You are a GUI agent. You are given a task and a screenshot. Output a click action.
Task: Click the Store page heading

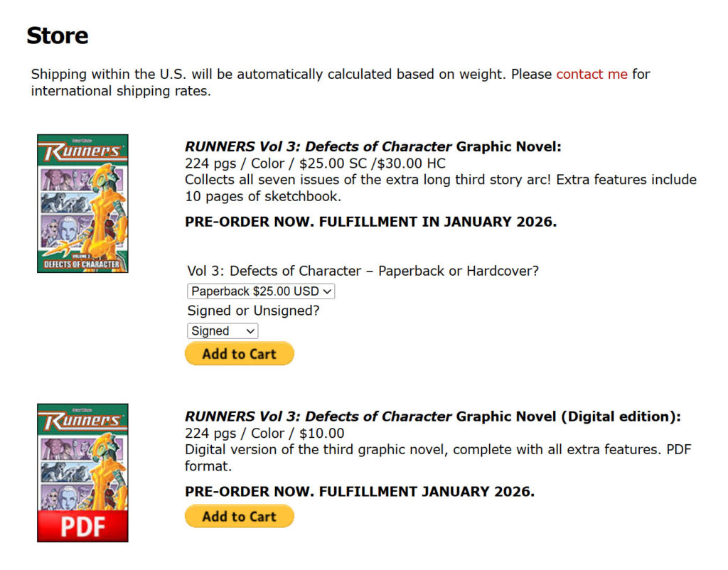click(58, 36)
